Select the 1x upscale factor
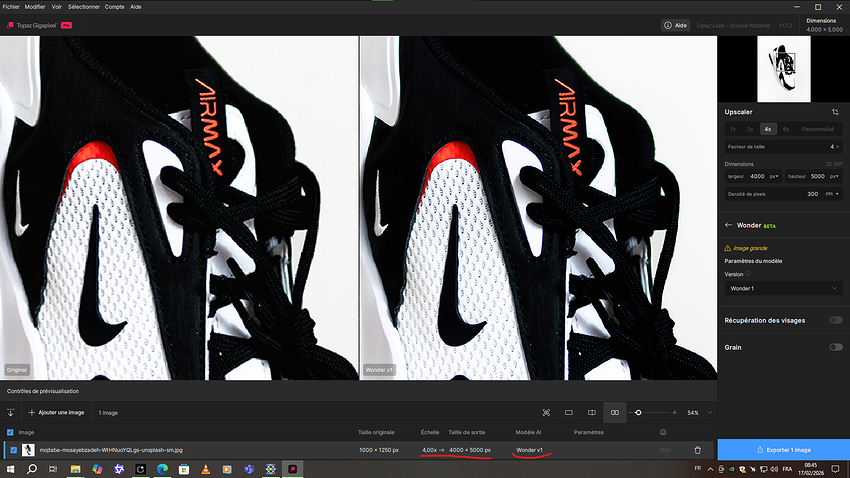 732,129
